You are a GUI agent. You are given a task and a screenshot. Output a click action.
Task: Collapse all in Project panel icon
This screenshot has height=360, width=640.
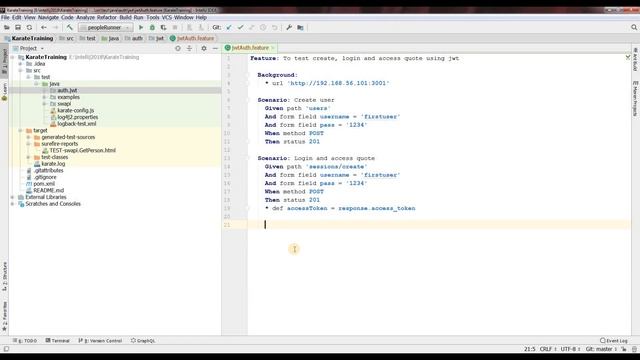pos(189,48)
